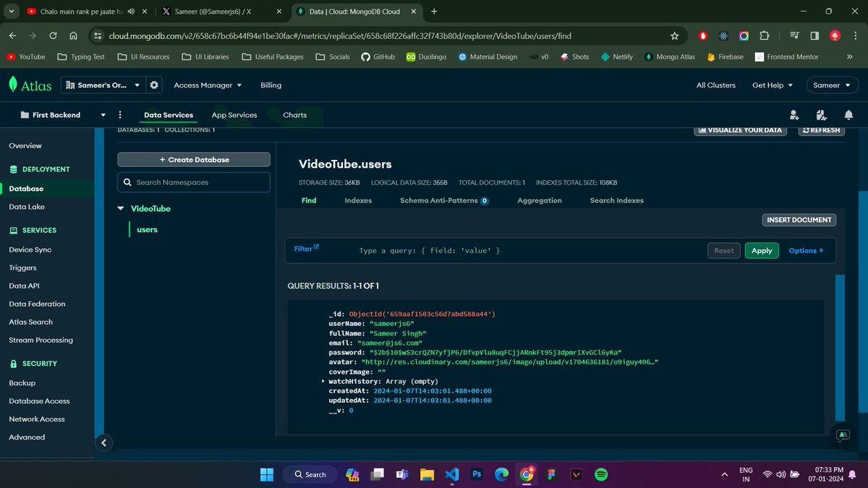
Task: Switch to the App Services tab
Action: pyautogui.click(x=234, y=115)
